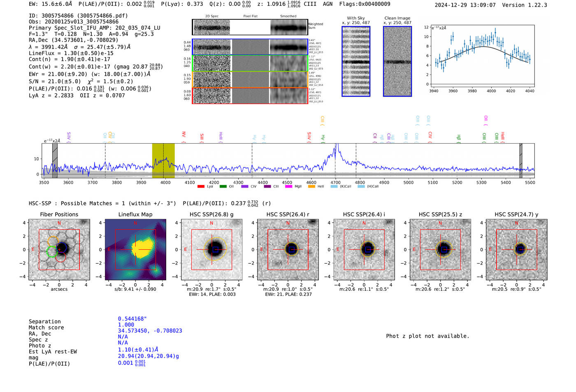
Task: Click the RA,Dec (34.573601,-0.708029) text
Action: coord(74,40)
